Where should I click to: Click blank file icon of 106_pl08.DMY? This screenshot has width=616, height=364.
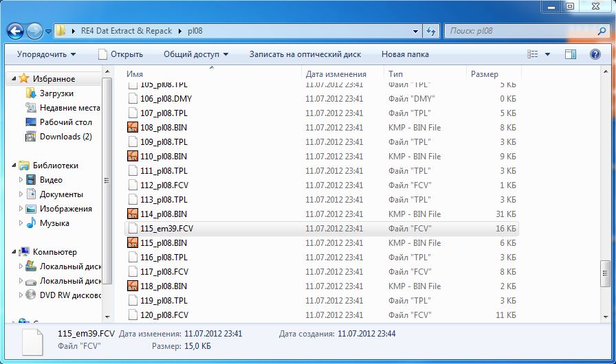133,99
